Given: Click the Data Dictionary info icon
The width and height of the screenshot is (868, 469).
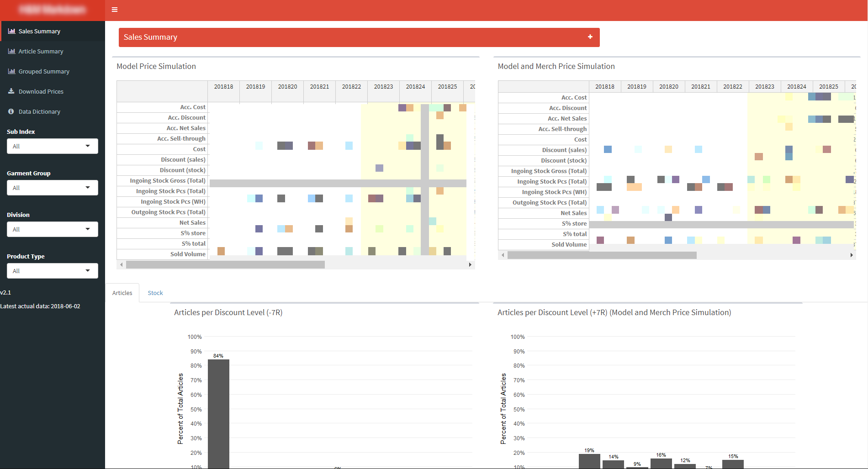Looking at the screenshot, I should click(x=11, y=111).
